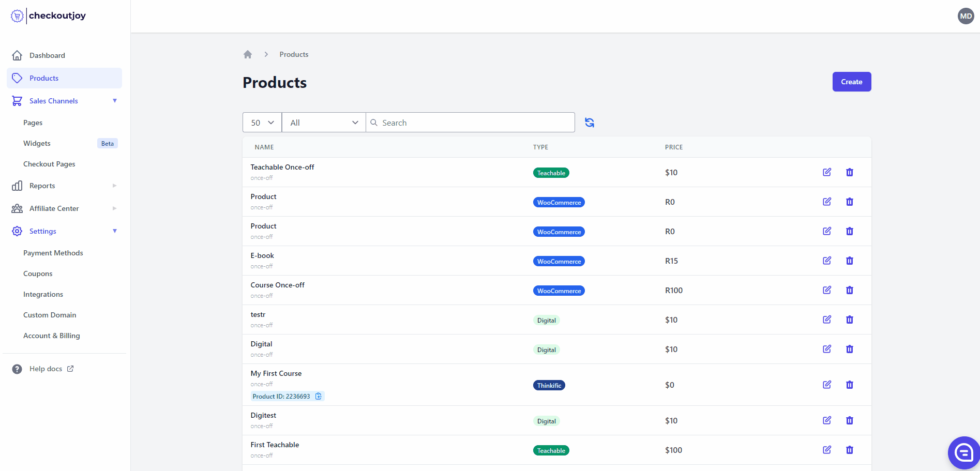The width and height of the screenshot is (980, 471).
Task: Edit the "Course Once-off" product
Action: coord(826,290)
